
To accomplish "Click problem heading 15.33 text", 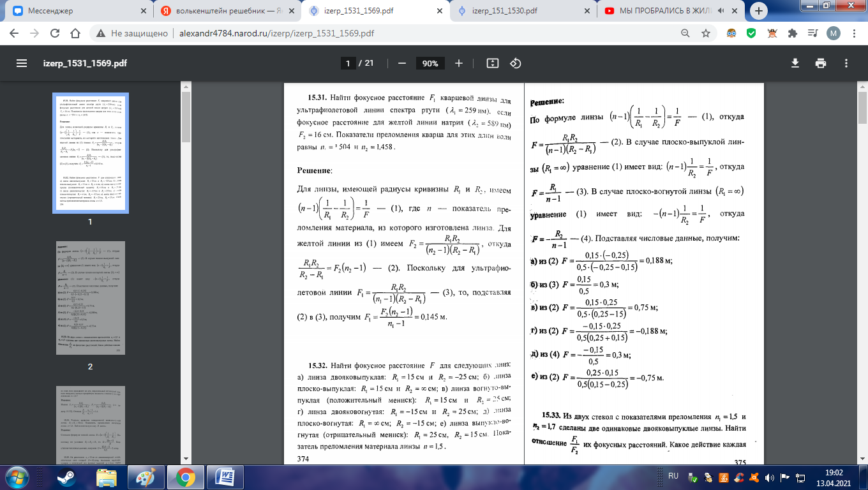I will 551,414.
